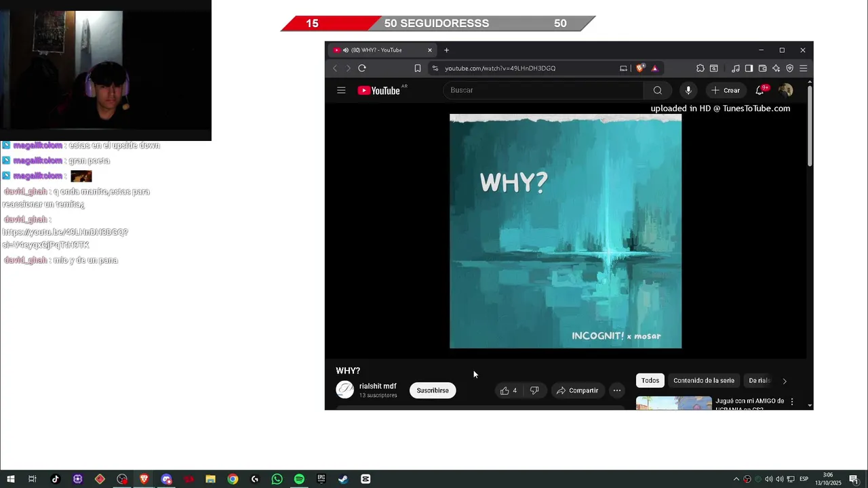Open the media control music note icon
Screen dimensions: 868x488
736,68
